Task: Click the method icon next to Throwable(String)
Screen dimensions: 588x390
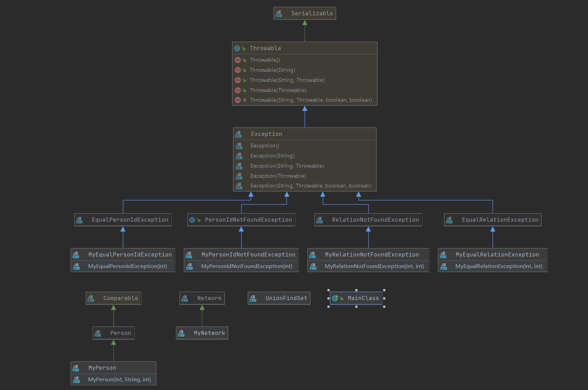Action: [238, 70]
